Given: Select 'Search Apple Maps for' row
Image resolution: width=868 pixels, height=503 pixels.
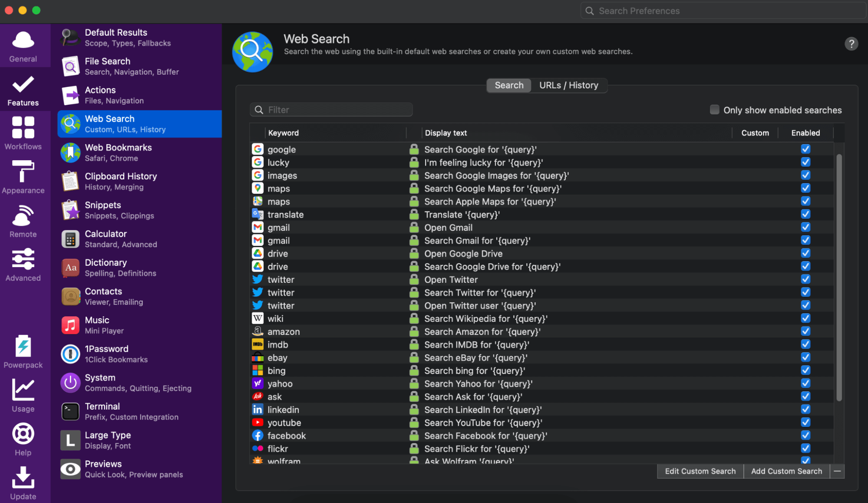Looking at the screenshot, I should pos(541,202).
